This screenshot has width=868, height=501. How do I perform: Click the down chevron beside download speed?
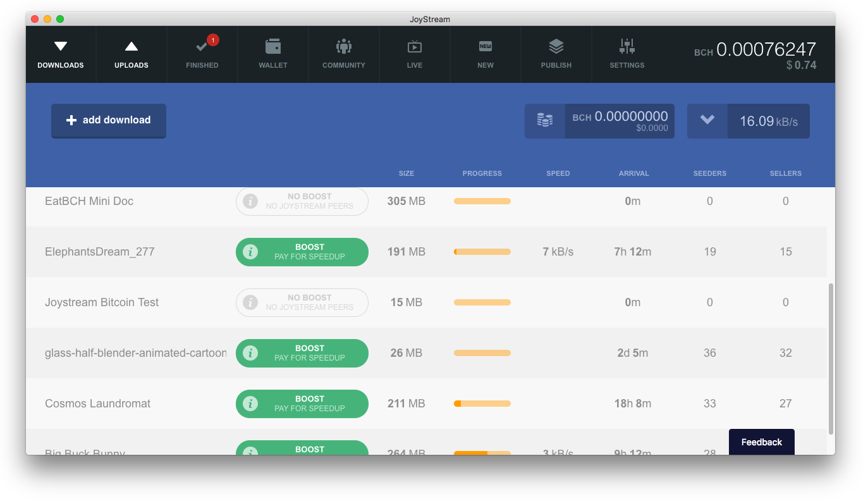707,120
